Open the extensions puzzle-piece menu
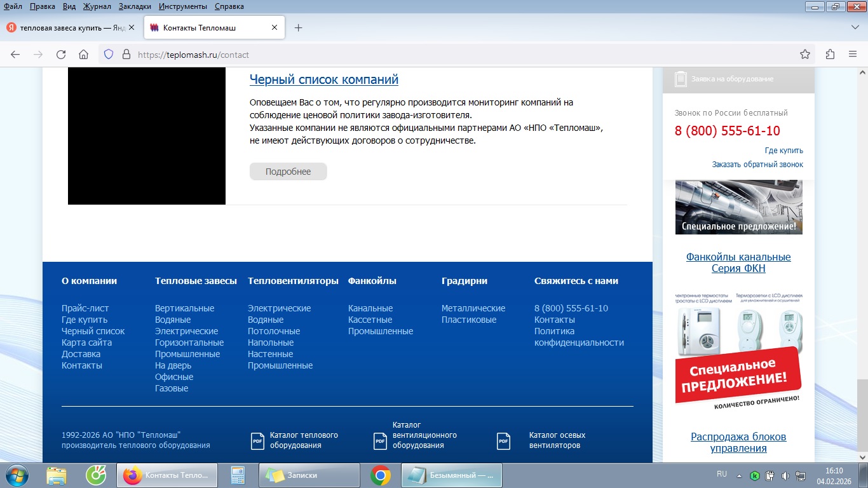Image resolution: width=868 pixels, height=488 pixels. pos(830,55)
